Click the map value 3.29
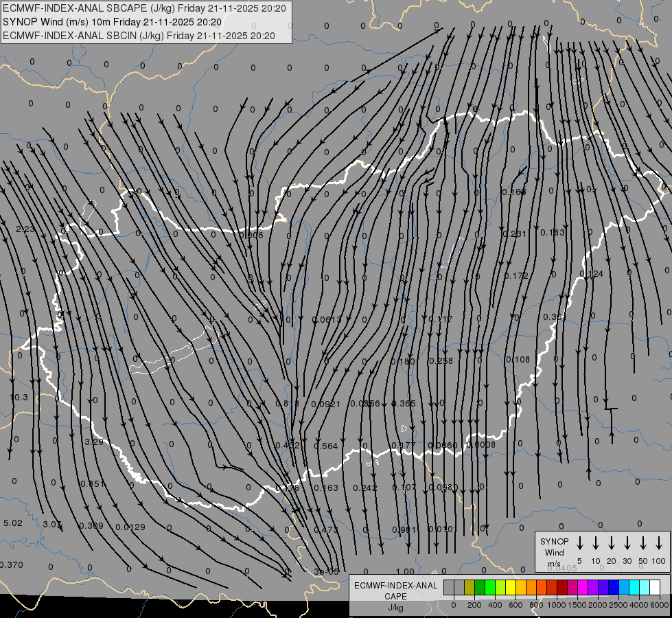 click(x=94, y=442)
